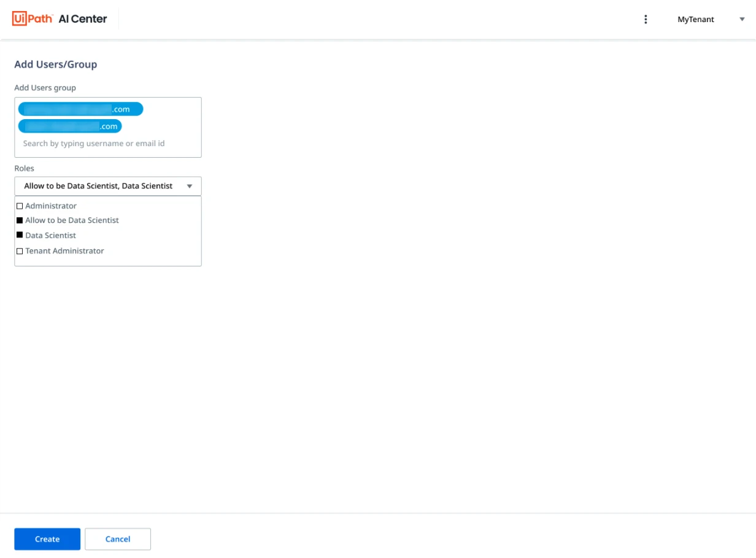756x558 pixels.
Task: Uncheck the Data Scientist checkbox
Action: [20, 235]
